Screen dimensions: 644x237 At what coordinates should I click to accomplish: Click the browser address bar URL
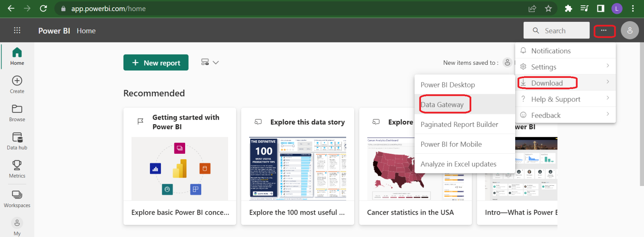click(108, 8)
